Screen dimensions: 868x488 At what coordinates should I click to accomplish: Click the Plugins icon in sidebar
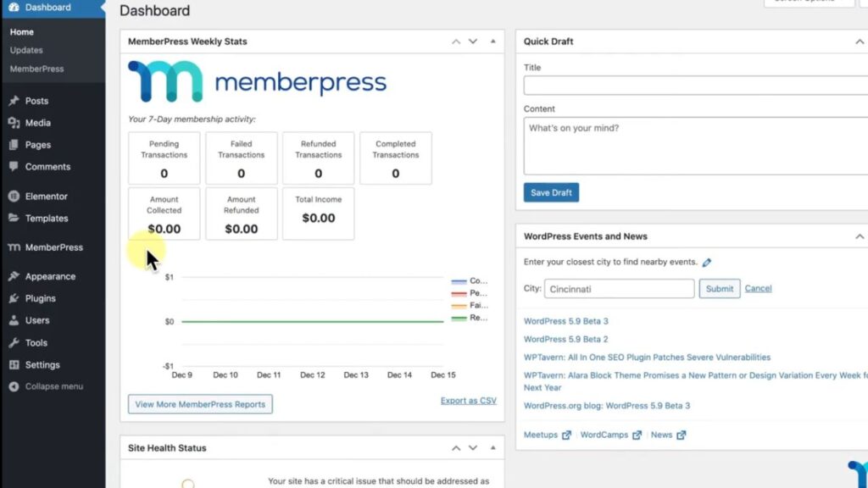tap(14, 298)
